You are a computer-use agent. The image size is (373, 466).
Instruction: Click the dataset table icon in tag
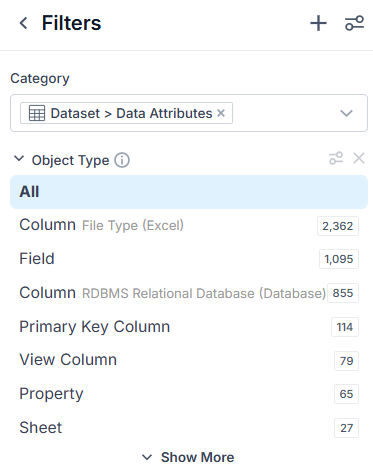[37, 113]
